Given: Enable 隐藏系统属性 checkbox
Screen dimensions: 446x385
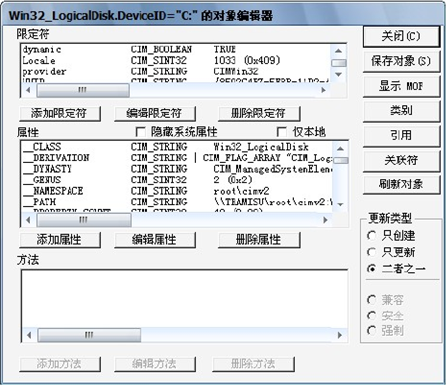Looking at the screenshot, I should pos(140,132).
